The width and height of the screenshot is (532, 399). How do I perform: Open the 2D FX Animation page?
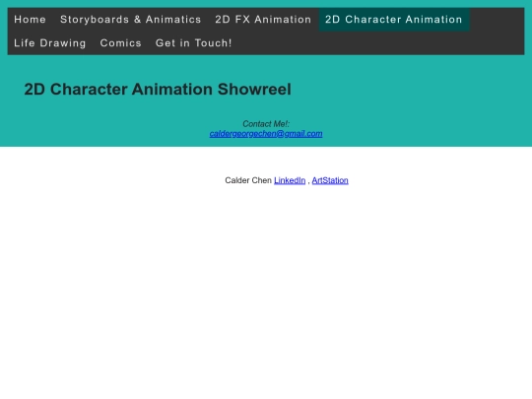pyautogui.click(x=263, y=20)
